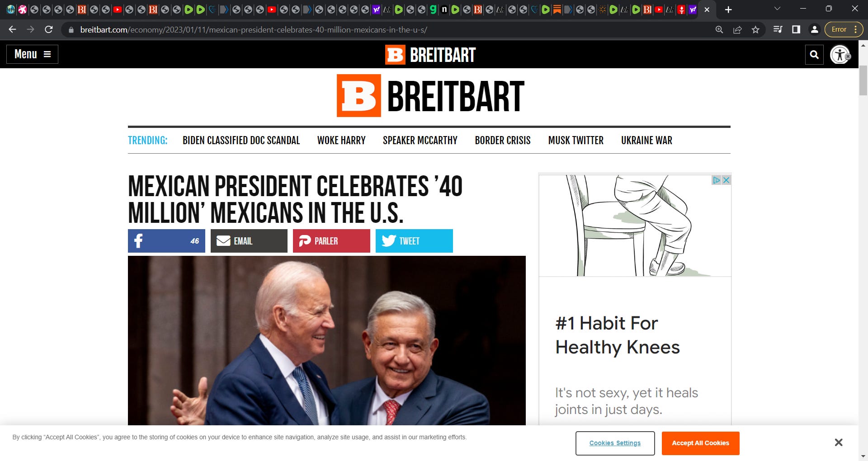Share this page using the share icon
868x461 pixels.
click(x=737, y=29)
